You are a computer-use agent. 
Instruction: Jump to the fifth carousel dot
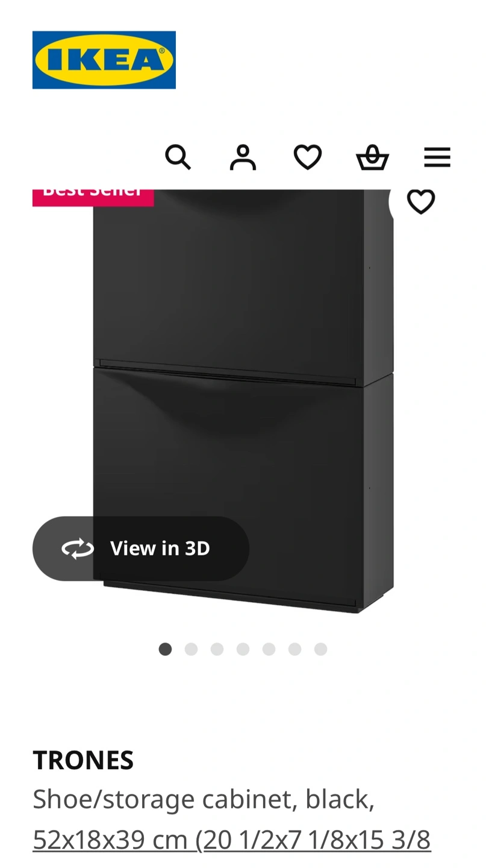(x=269, y=649)
